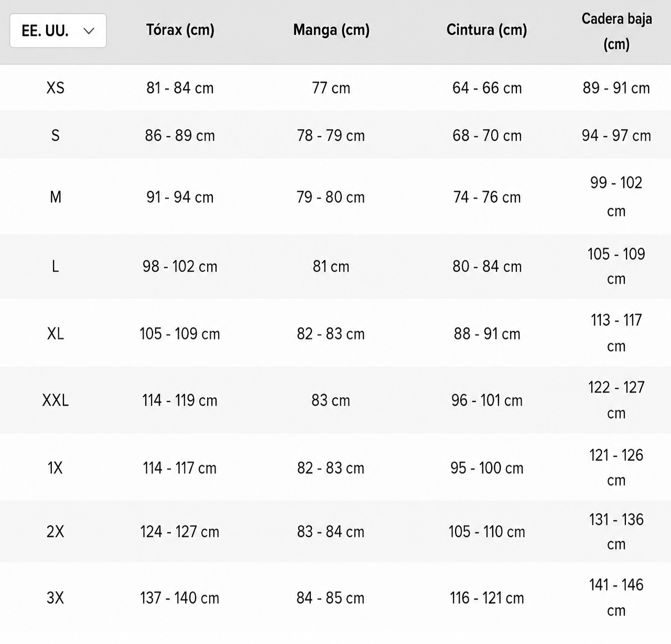Select the Cadera baja (cm) column header
The height and width of the screenshot is (644, 671).
(x=616, y=31)
